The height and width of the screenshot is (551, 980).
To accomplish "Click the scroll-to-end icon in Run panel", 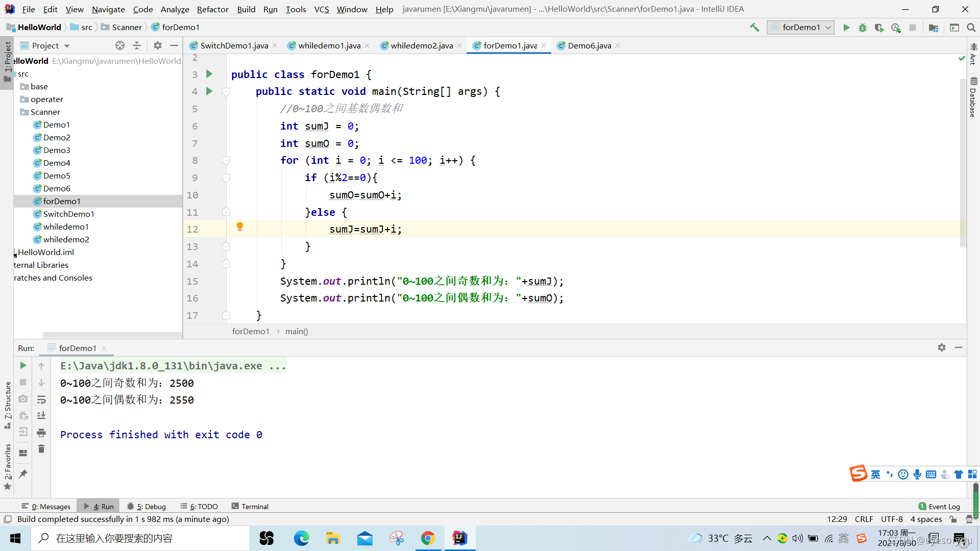I will pyautogui.click(x=41, y=416).
